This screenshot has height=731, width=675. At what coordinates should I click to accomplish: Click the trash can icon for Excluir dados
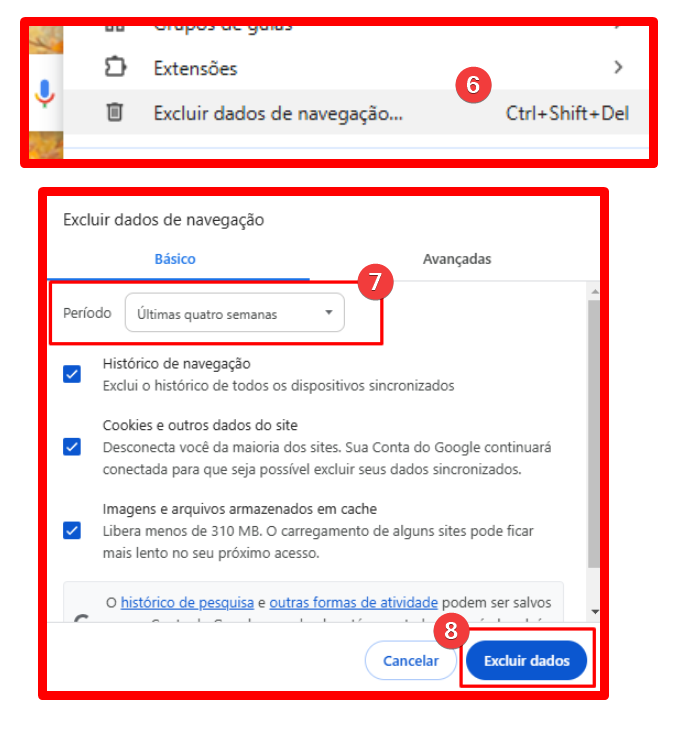click(x=115, y=112)
